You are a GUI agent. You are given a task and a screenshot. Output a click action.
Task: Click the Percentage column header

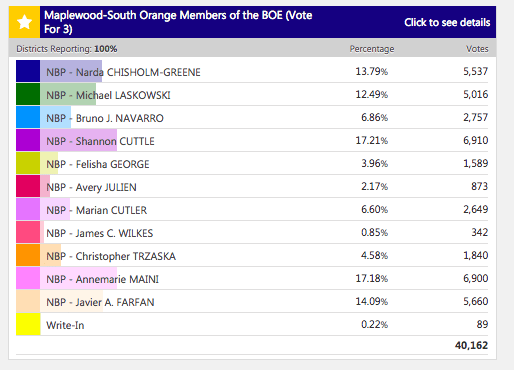372,49
